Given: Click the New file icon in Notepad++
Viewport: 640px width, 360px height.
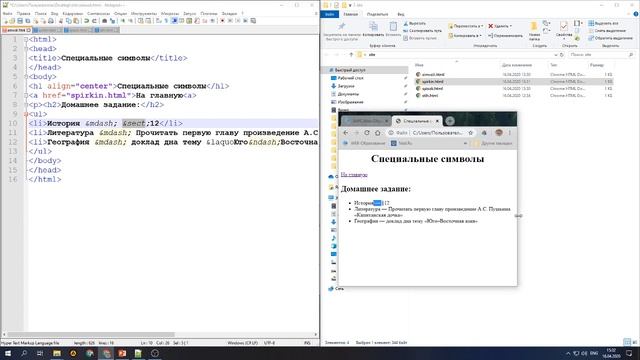Looking at the screenshot, I should [x=6, y=20].
